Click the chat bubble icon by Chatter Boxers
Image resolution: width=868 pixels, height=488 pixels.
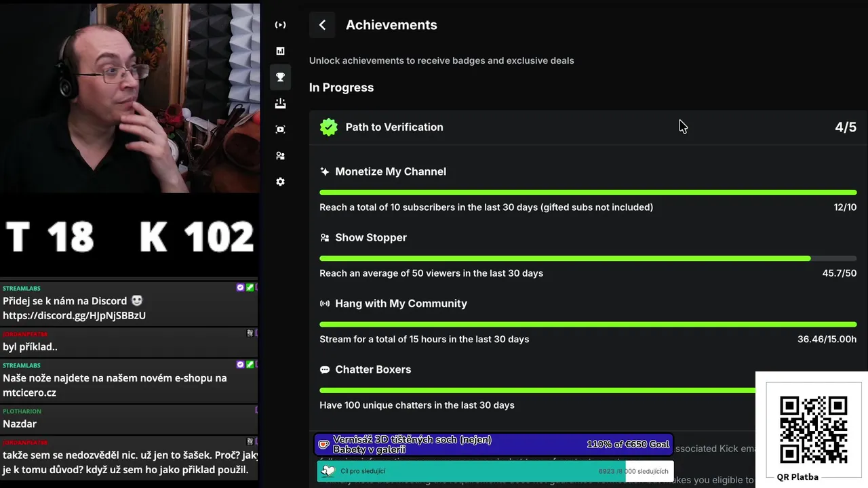tap(324, 369)
